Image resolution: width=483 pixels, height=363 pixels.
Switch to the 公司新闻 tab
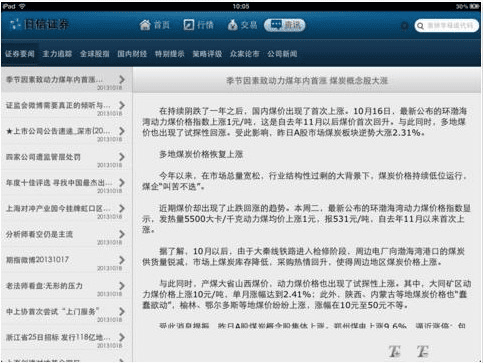(x=282, y=54)
